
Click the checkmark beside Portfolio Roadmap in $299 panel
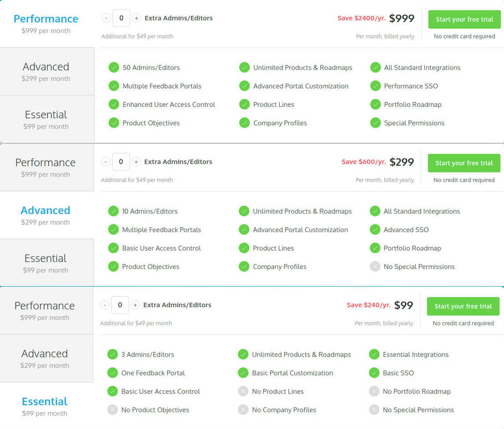(375, 248)
